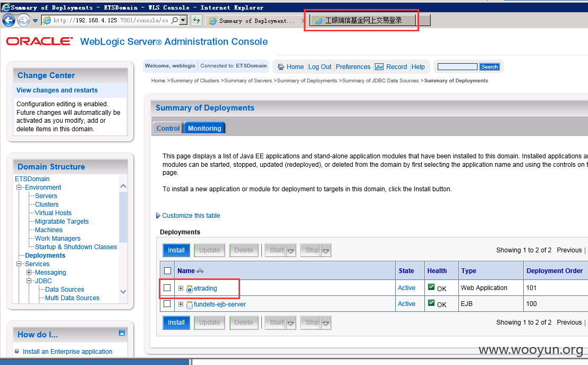588x365 pixels.
Task: Click the How do I panel minimize icon
Action: click(x=122, y=333)
